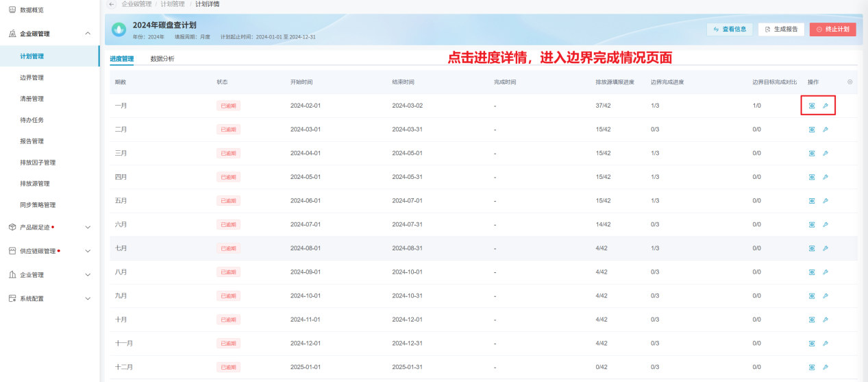Open 边界管理 in the sidebar
Image resolution: width=868 pixels, height=382 pixels.
pos(32,77)
